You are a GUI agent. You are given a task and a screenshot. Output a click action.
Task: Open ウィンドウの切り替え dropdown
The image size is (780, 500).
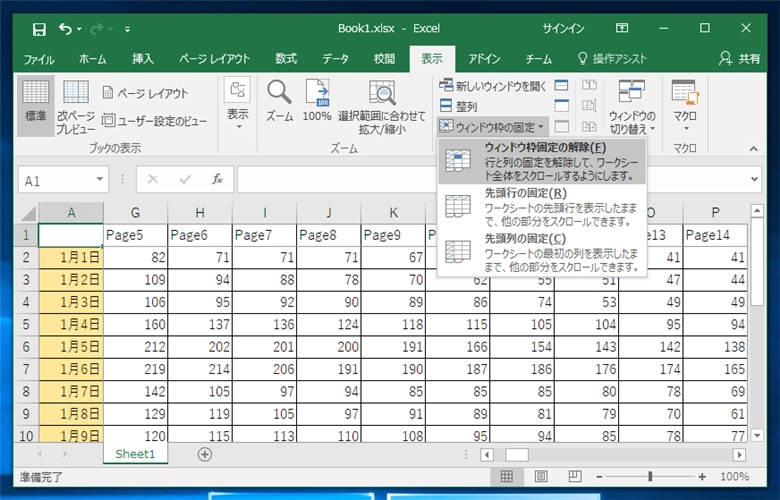(x=632, y=106)
